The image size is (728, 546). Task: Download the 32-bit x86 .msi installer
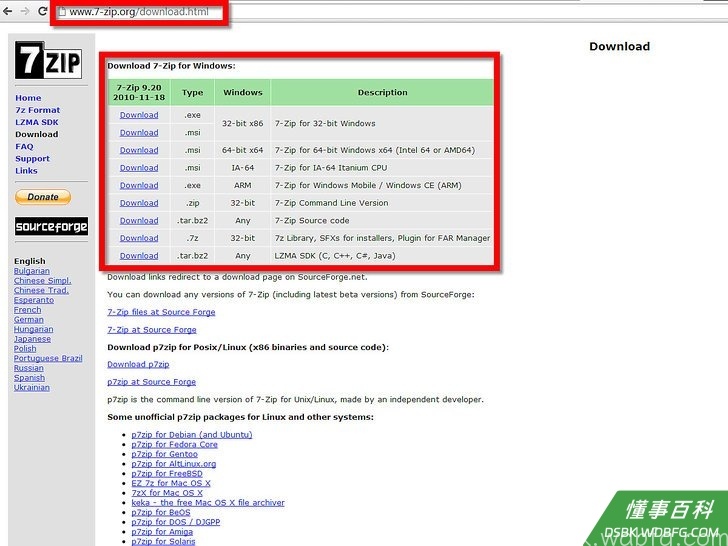tap(139, 132)
